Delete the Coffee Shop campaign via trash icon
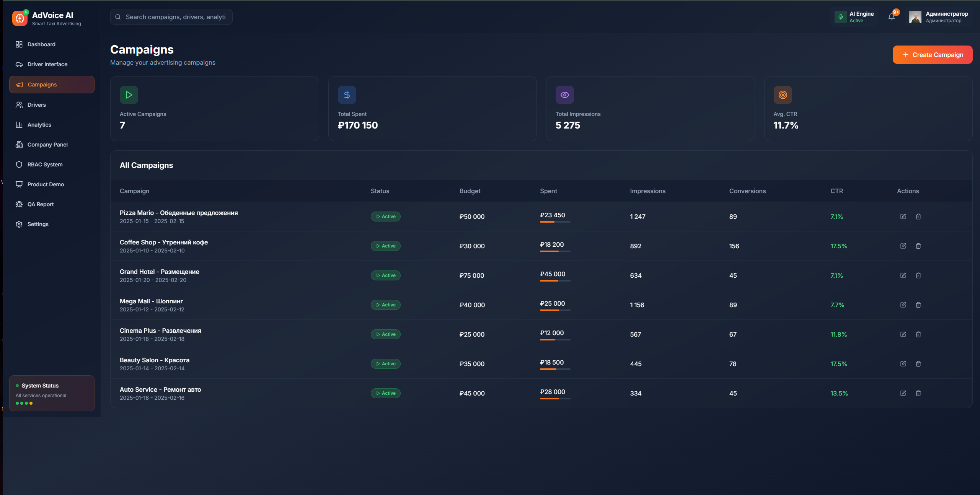This screenshot has width=980, height=495. (918, 246)
